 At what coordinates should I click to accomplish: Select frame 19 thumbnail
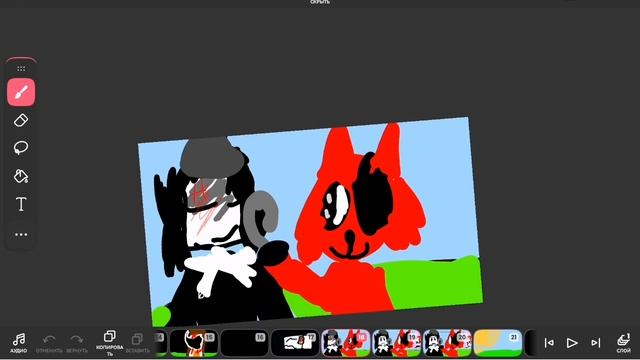point(396,343)
